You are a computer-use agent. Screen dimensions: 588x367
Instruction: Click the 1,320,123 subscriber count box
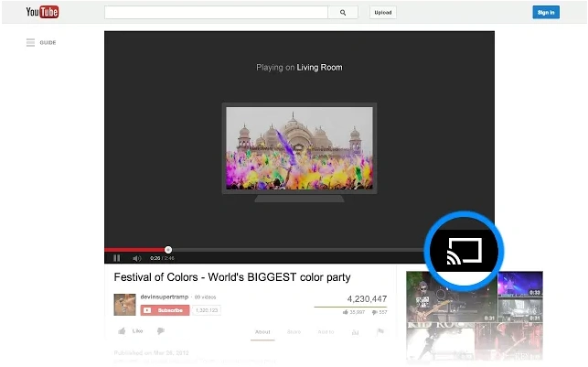click(207, 310)
